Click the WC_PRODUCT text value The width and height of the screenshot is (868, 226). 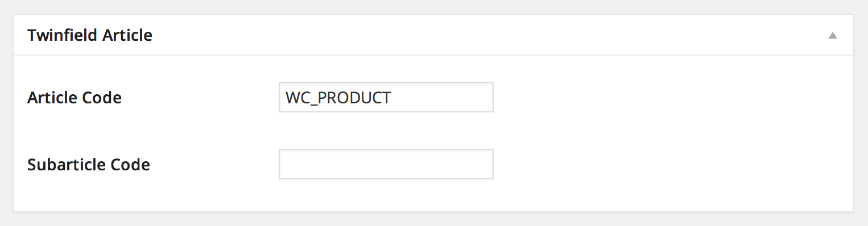tap(338, 98)
